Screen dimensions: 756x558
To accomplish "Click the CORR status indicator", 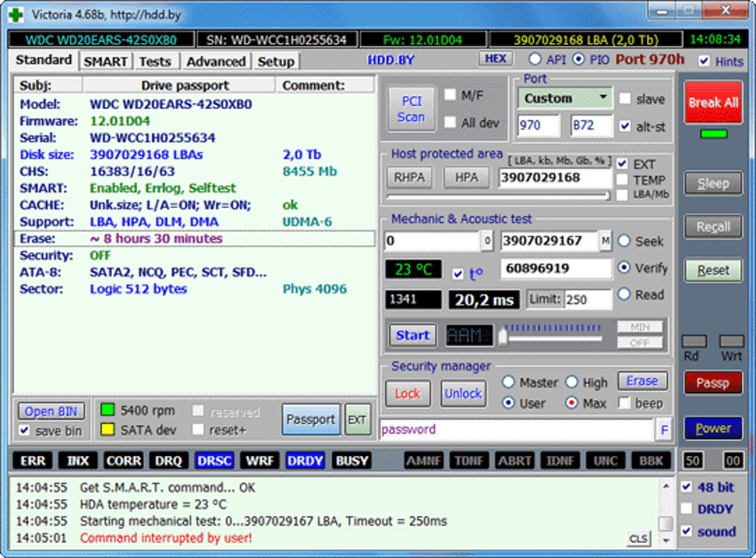I will point(124,461).
